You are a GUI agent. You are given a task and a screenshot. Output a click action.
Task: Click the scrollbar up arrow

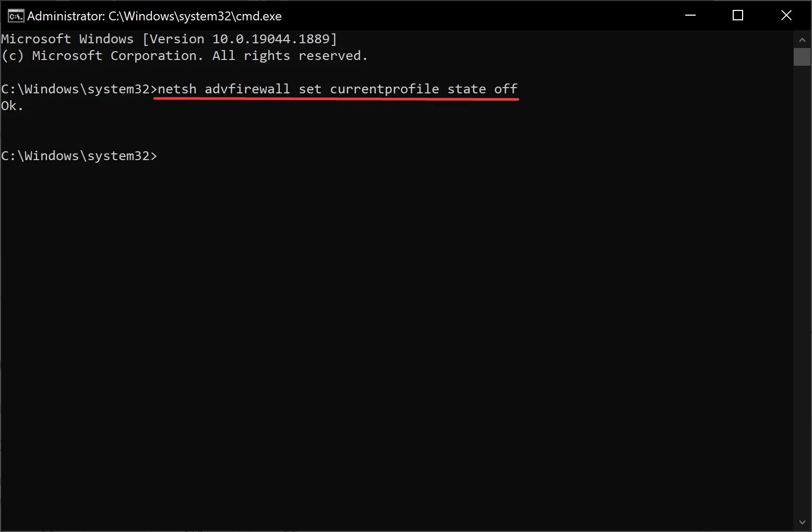coord(802,39)
